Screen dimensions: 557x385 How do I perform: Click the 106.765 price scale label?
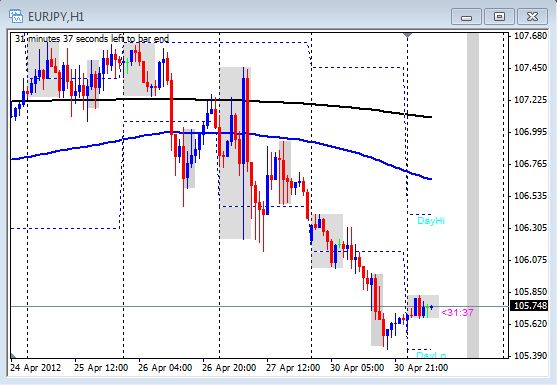pyautogui.click(x=531, y=164)
